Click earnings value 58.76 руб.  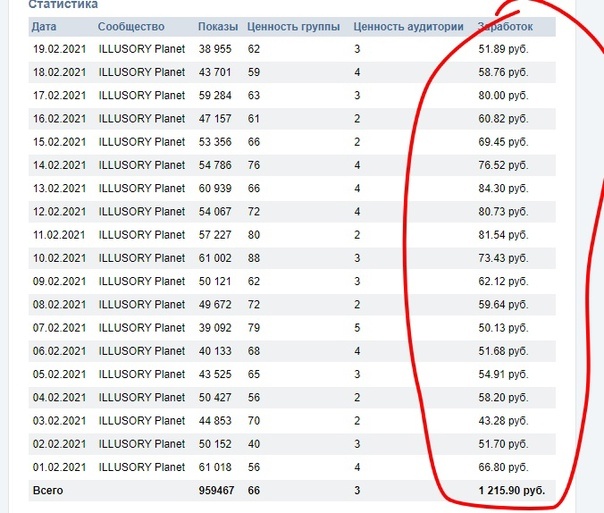pos(503,72)
